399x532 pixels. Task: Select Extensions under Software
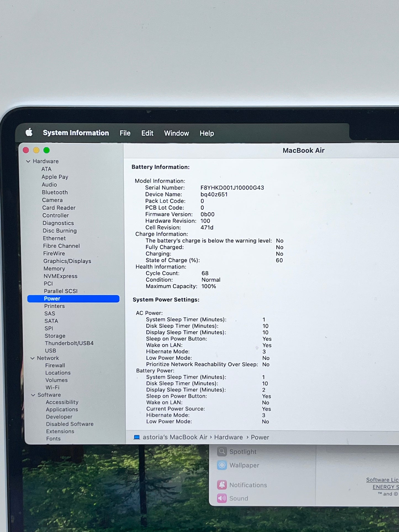60,431
